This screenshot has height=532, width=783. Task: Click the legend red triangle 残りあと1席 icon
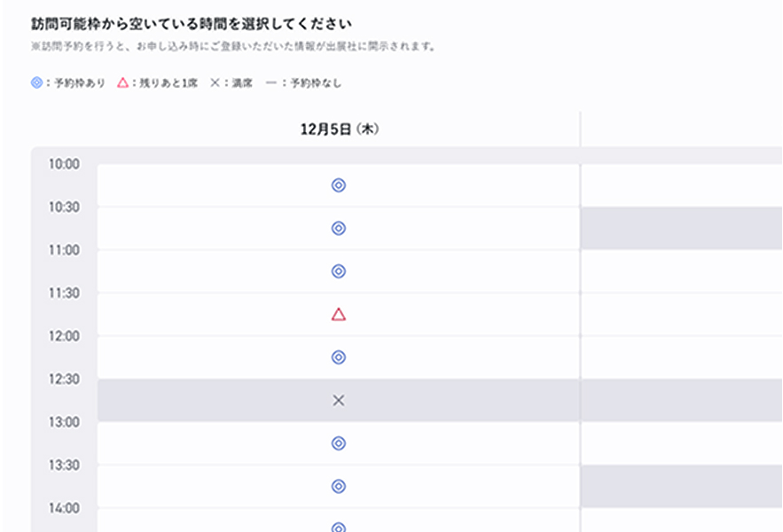[x=122, y=82]
